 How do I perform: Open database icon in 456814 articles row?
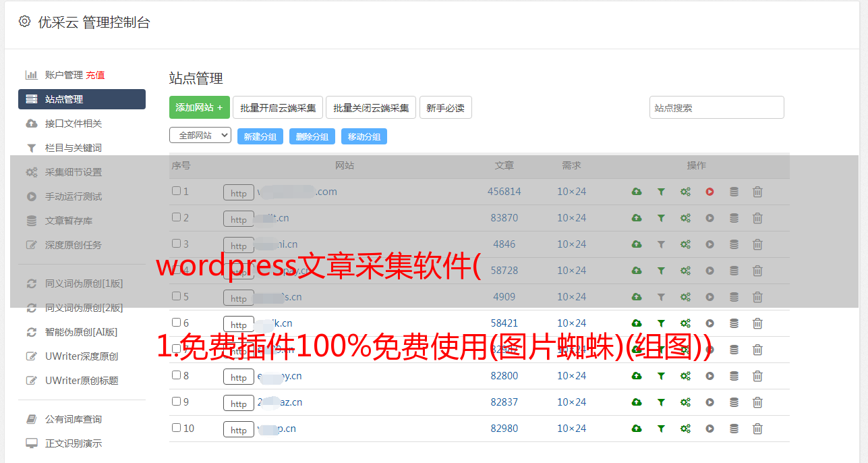pyautogui.click(x=734, y=192)
